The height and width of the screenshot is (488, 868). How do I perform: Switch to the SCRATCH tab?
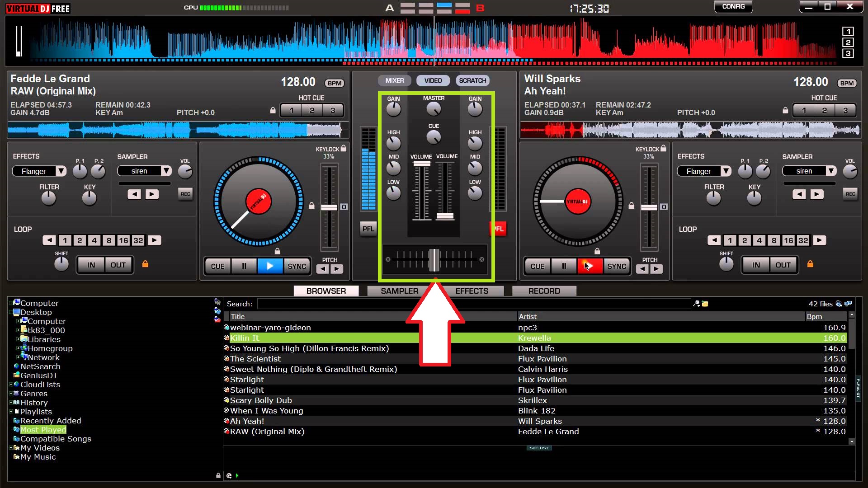tap(472, 80)
